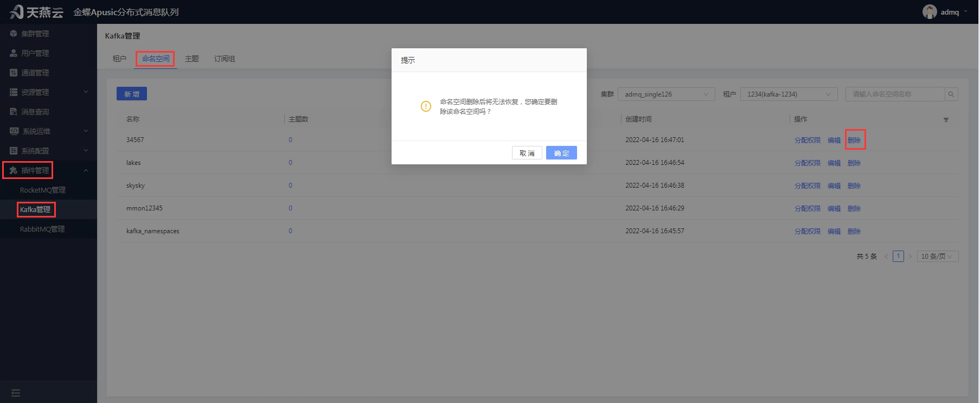Click the 创建时间 column header

click(638, 119)
